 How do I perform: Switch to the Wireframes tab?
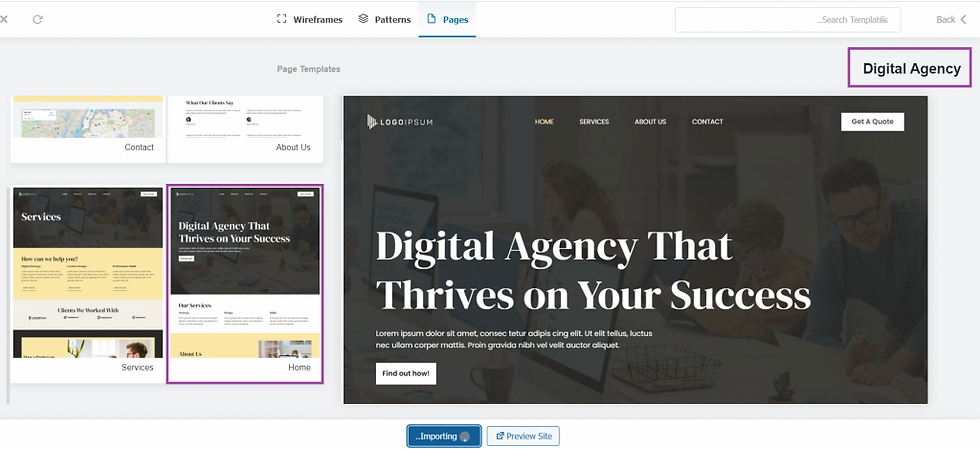point(309,19)
